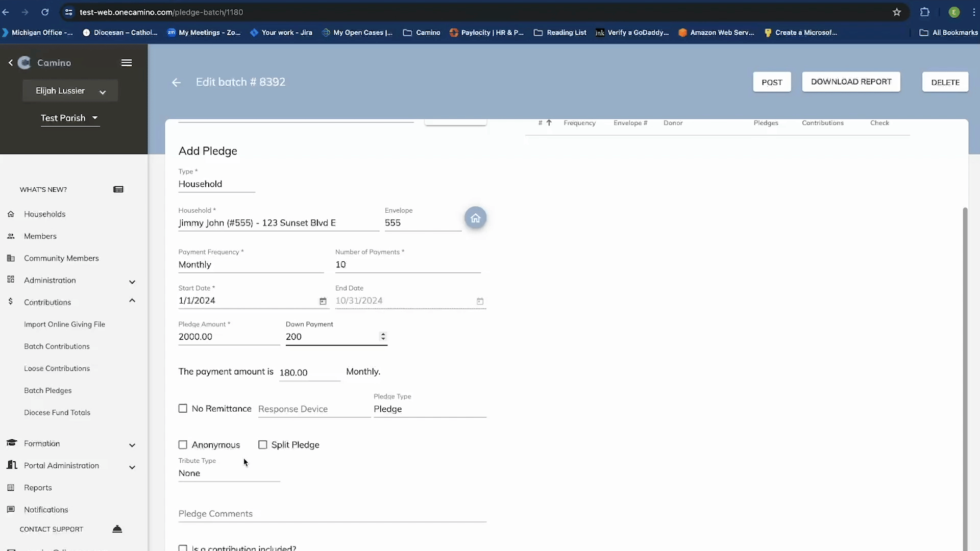Open the Payment Frequency dropdown
This screenshot has width=980, height=551.
pos(251,264)
